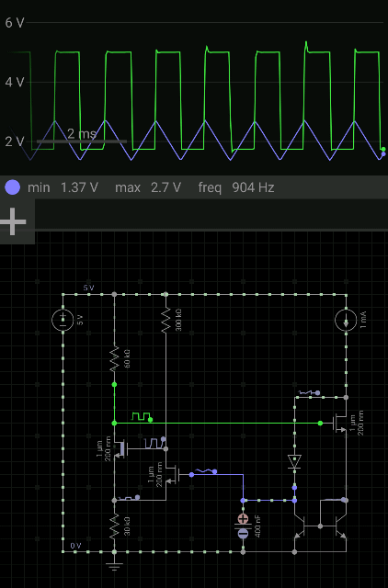
Task: Tap gray probe at right transistor collector
Action: 335,500
